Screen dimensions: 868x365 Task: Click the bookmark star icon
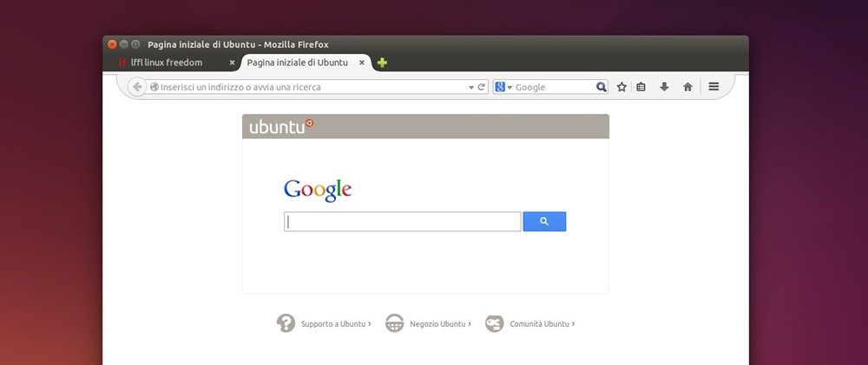pos(621,87)
